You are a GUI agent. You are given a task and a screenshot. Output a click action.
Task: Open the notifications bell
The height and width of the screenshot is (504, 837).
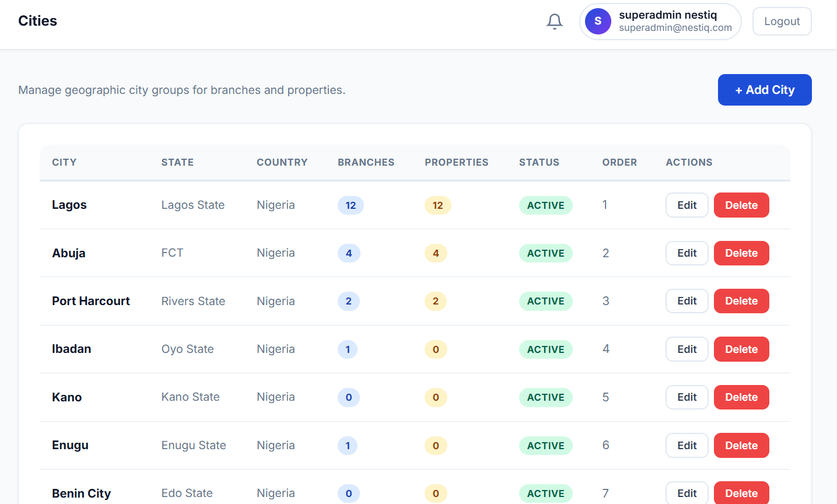click(x=555, y=22)
